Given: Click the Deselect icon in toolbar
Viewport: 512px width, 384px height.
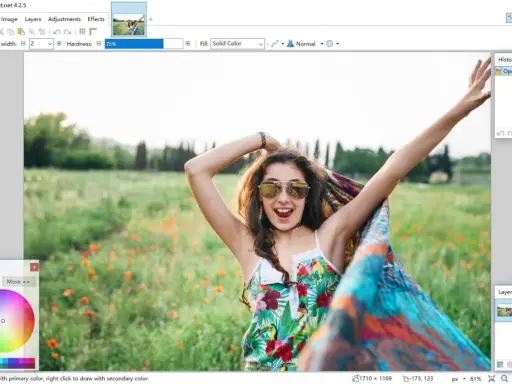Looking at the screenshot, I should coord(42,32).
